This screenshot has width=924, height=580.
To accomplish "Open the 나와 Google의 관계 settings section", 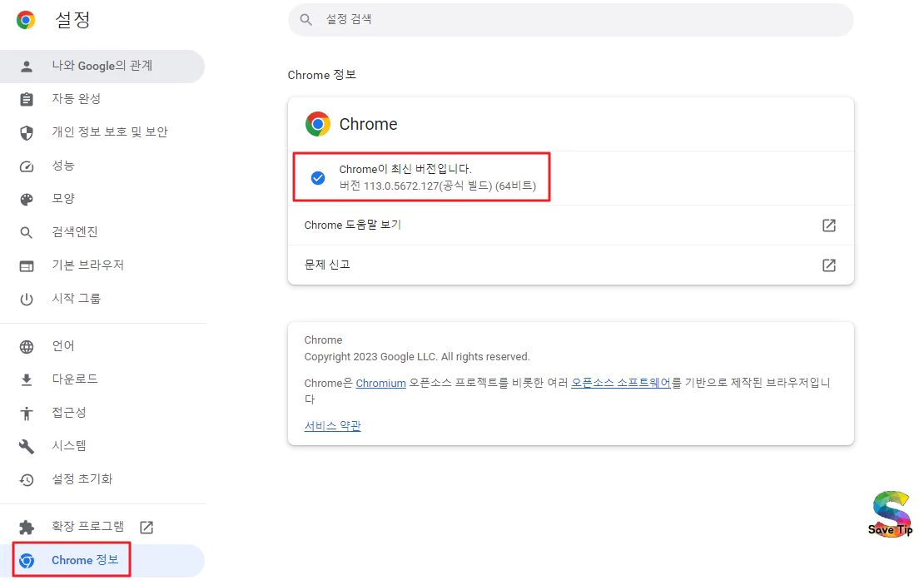I will [102, 66].
